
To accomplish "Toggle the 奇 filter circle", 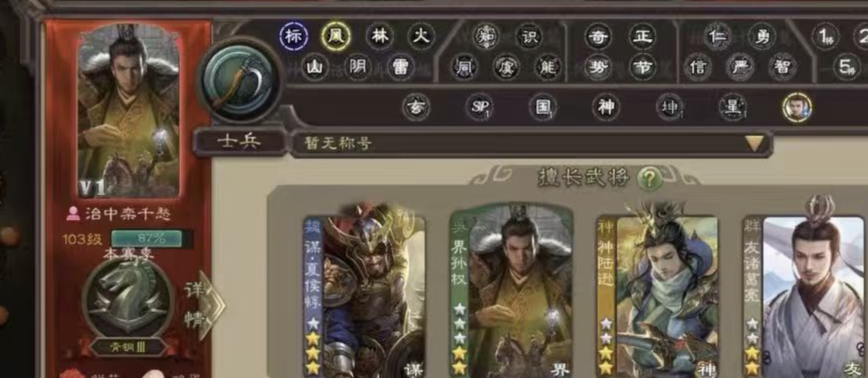I will (598, 36).
